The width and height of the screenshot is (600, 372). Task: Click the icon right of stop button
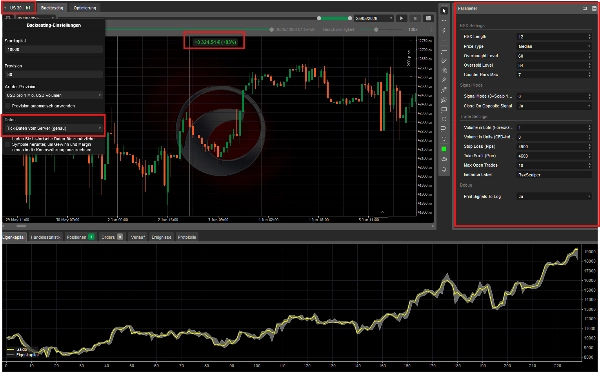point(429,18)
